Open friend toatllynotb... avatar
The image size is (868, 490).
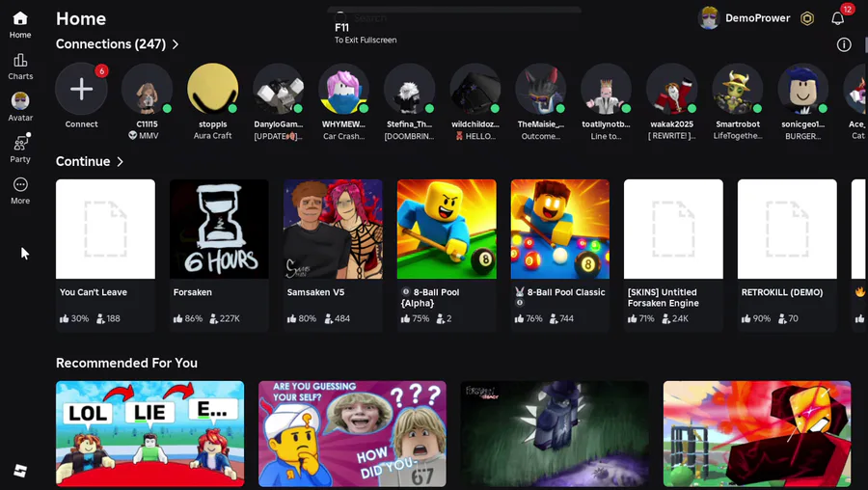click(607, 89)
